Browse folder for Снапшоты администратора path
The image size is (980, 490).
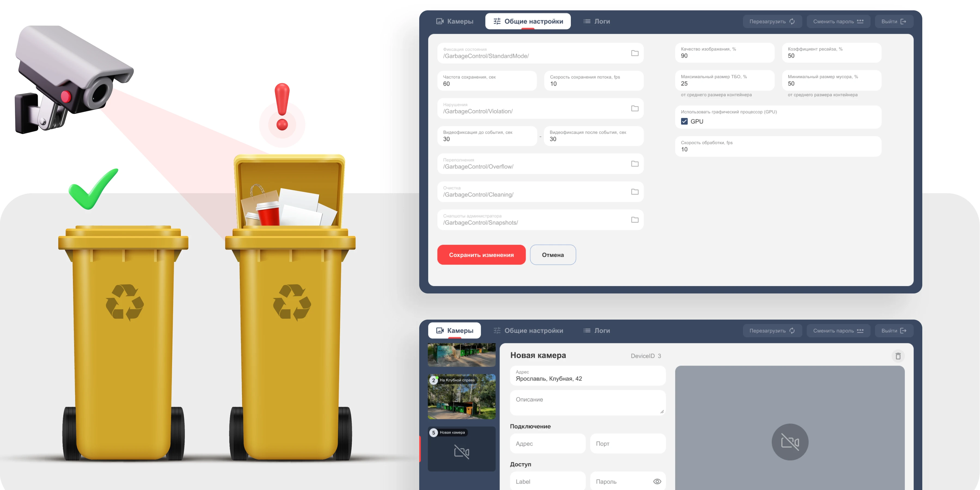635,220
